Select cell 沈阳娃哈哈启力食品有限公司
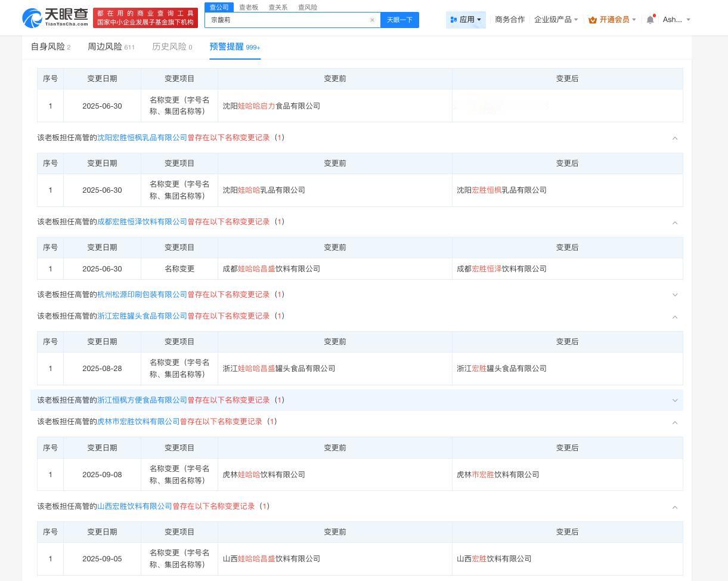Image resolution: width=728 pixels, height=581 pixels. (x=334, y=106)
